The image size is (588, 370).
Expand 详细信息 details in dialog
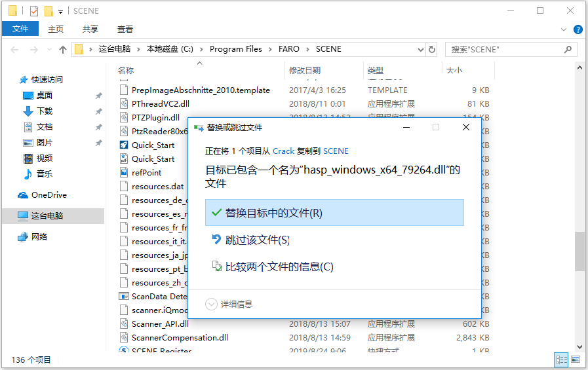click(229, 304)
